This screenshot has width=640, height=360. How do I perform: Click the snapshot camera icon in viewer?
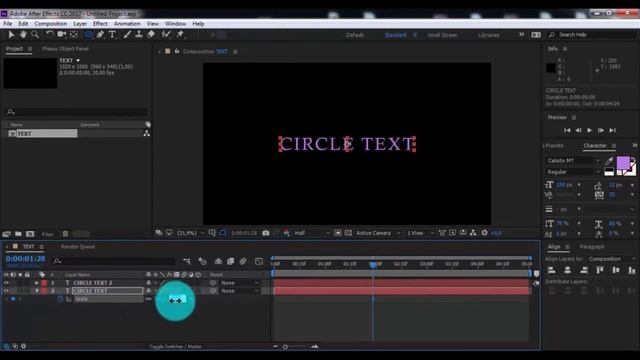pyautogui.click(x=266, y=233)
